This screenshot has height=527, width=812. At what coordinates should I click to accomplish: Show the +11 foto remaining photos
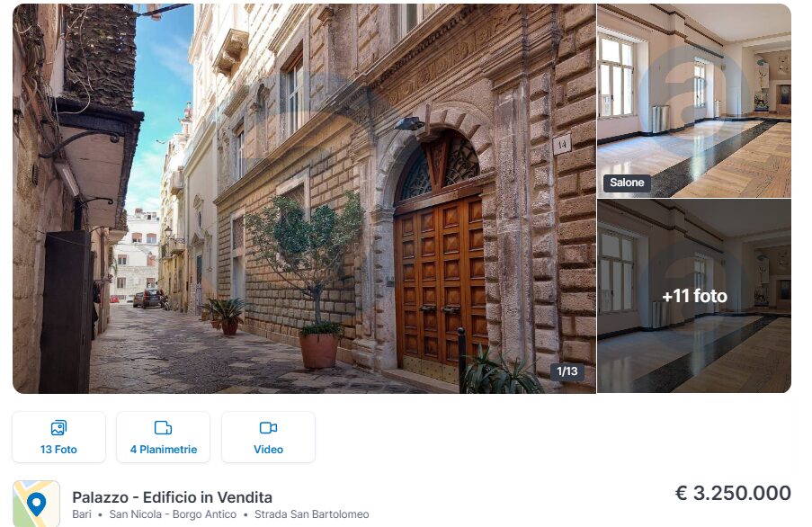pos(694,296)
